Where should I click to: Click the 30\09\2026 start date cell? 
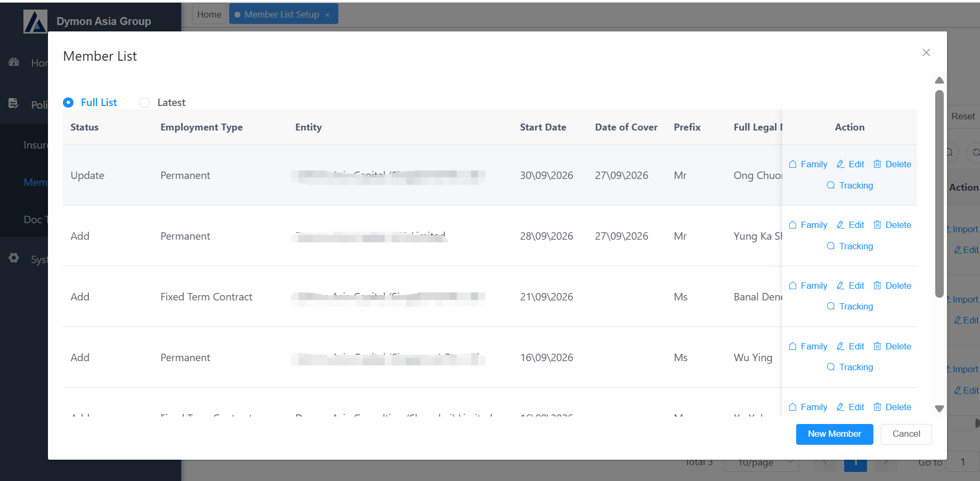547,175
